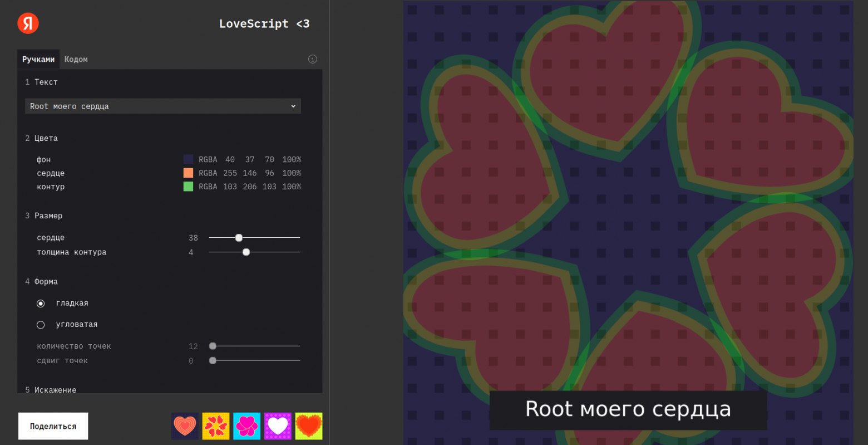Click the толщина контура slider handle

pyautogui.click(x=246, y=252)
